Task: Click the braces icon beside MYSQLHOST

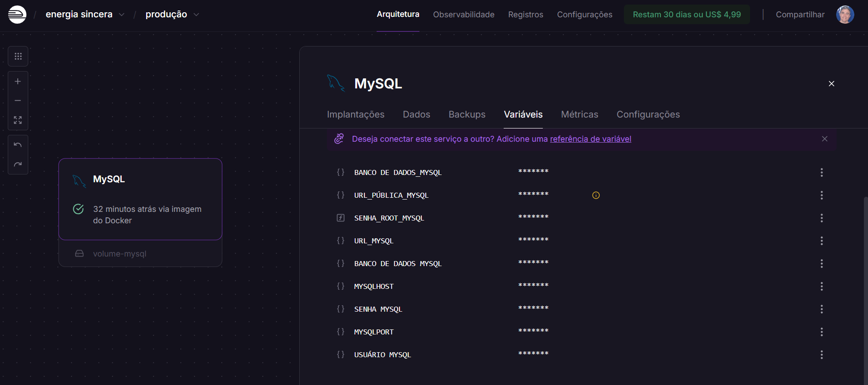Action: click(x=341, y=286)
